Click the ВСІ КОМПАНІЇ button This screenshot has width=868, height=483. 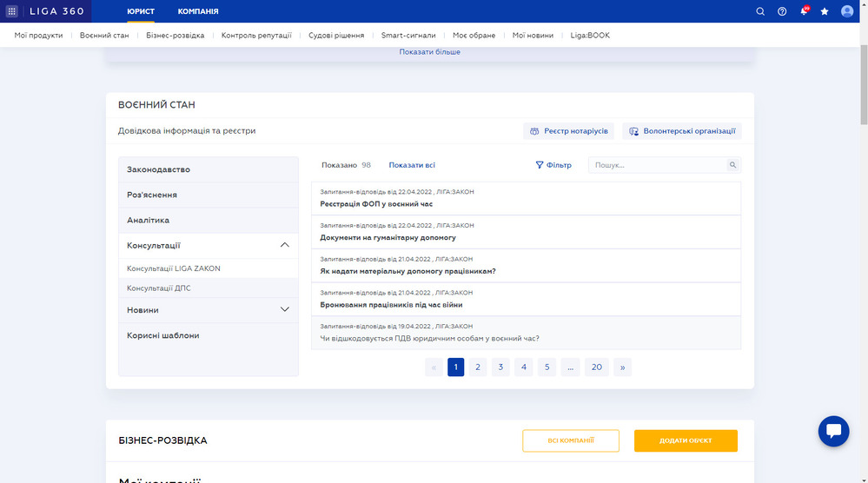pyautogui.click(x=571, y=440)
